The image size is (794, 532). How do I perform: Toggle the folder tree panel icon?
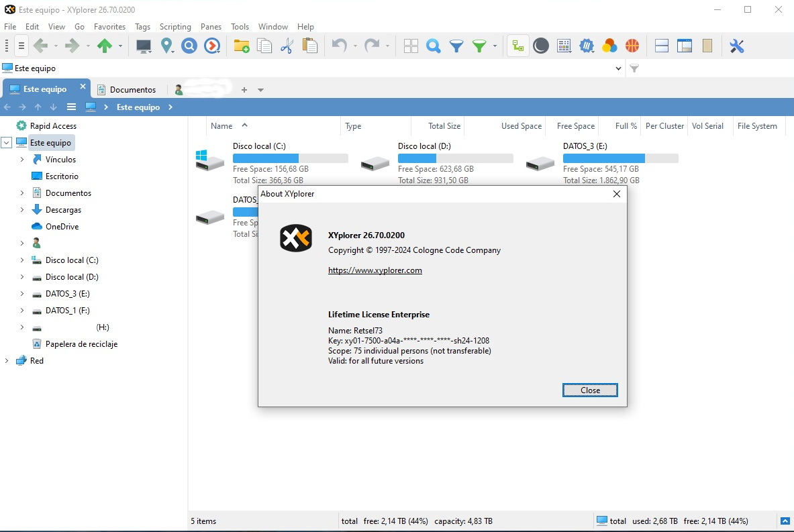point(518,46)
